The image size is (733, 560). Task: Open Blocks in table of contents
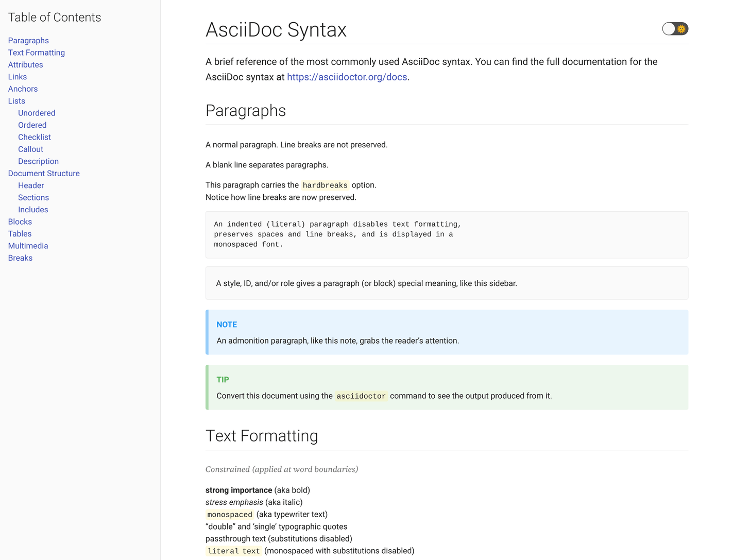pyautogui.click(x=20, y=222)
